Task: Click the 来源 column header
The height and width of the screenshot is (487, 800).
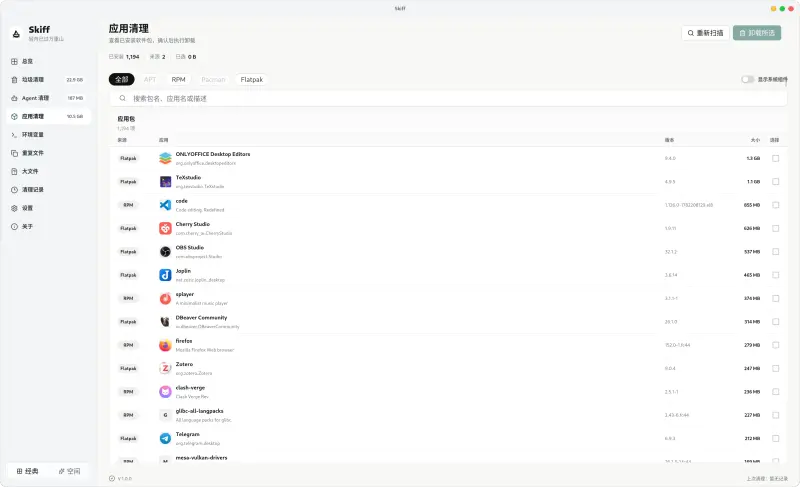Action: 122,140
